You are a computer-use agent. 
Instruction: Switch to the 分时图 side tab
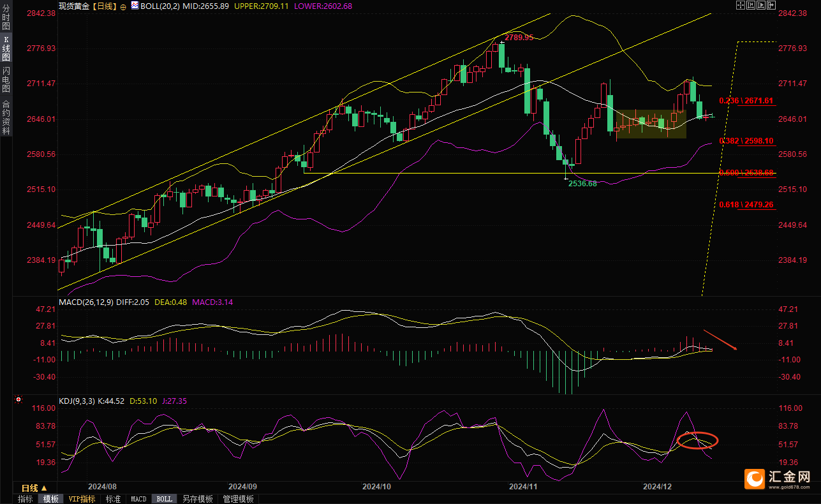[6, 16]
